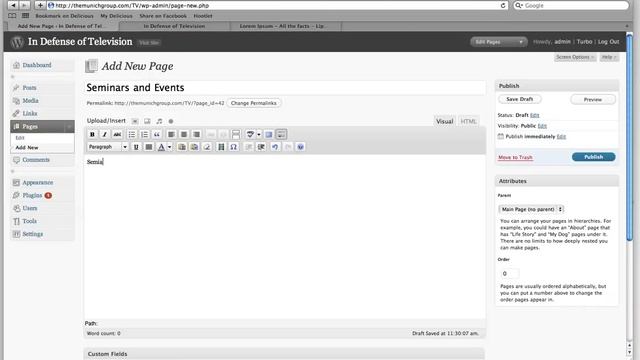Open the Settings menu
The width and height of the screenshot is (640, 360).
(33, 234)
